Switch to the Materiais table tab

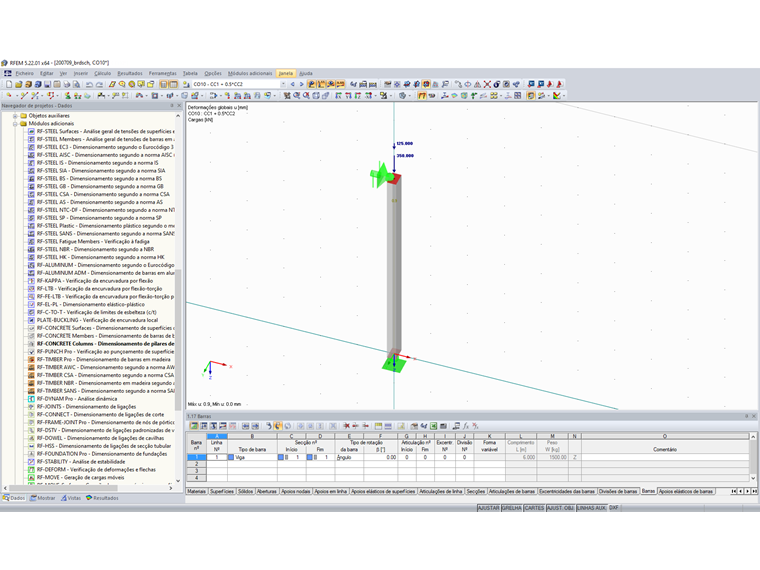click(197, 491)
